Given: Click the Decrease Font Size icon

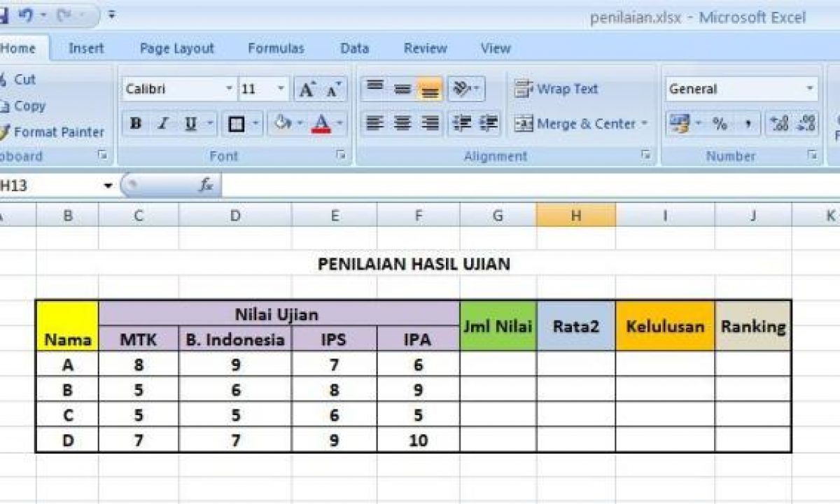Looking at the screenshot, I should coord(334,89).
